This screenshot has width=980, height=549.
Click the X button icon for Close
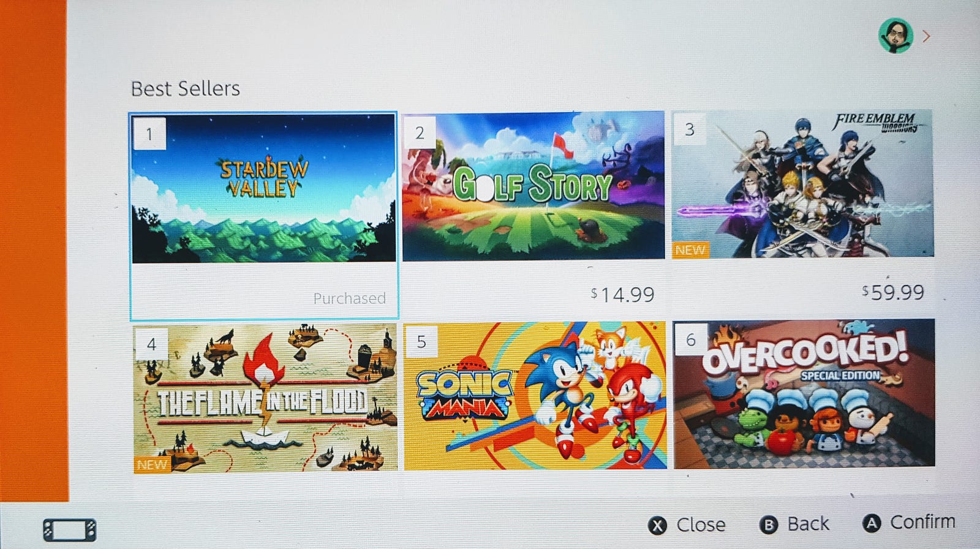pyautogui.click(x=657, y=525)
